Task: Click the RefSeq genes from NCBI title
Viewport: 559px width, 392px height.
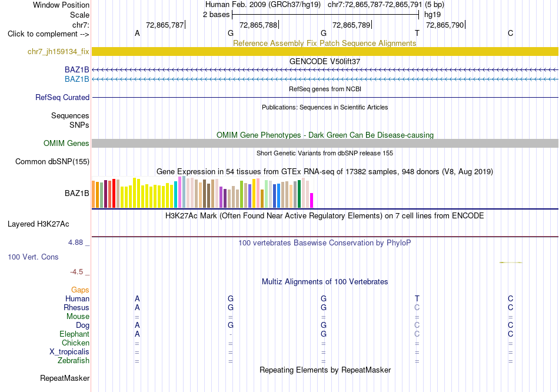Action: click(x=325, y=89)
